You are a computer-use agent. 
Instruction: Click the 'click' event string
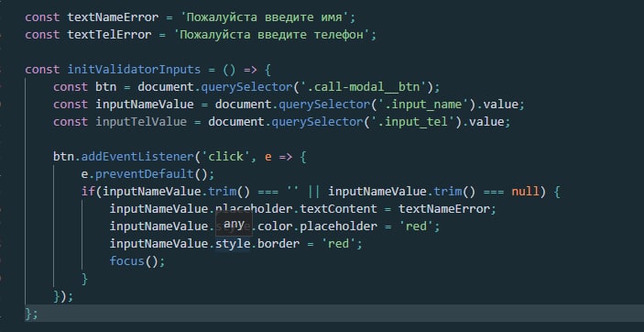click(x=225, y=156)
